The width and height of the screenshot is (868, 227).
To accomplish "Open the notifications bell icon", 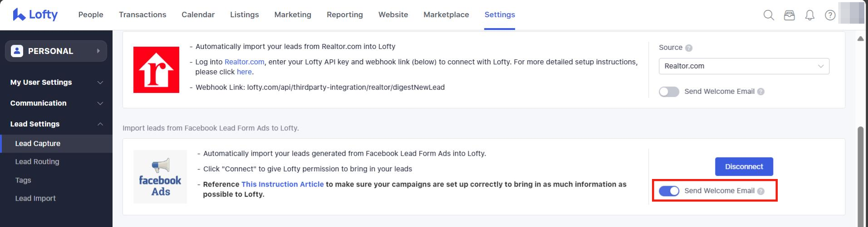I will [x=810, y=15].
